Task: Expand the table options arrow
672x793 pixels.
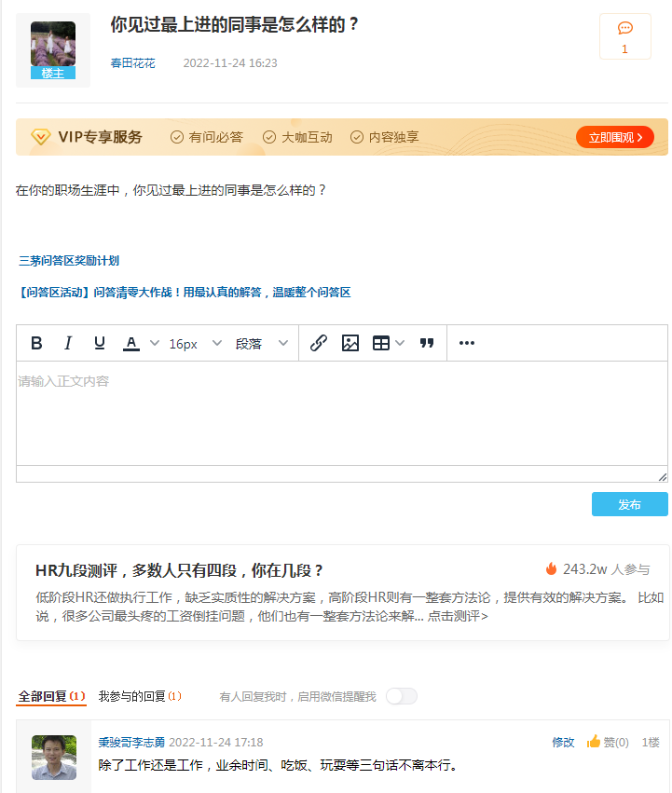Action: pos(400,344)
